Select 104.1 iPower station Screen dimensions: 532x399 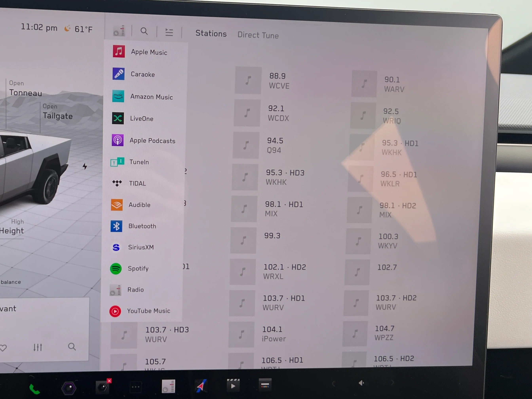[x=281, y=334]
